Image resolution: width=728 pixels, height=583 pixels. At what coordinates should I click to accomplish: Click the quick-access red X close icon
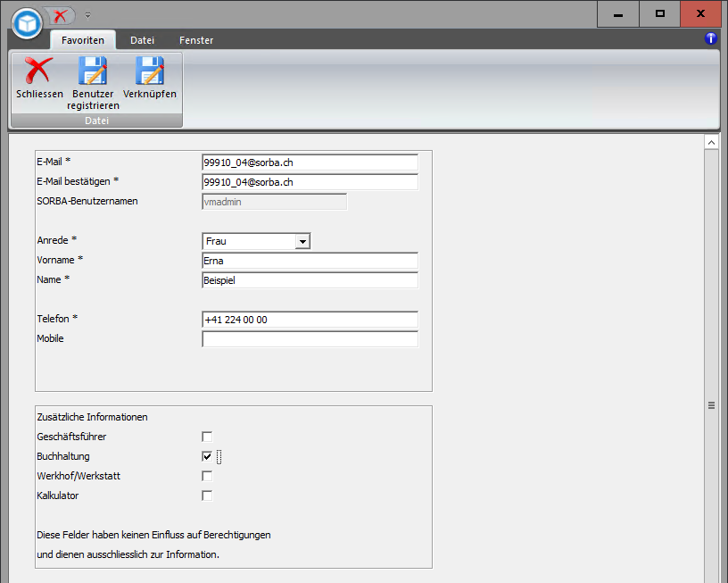pyautogui.click(x=60, y=16)
